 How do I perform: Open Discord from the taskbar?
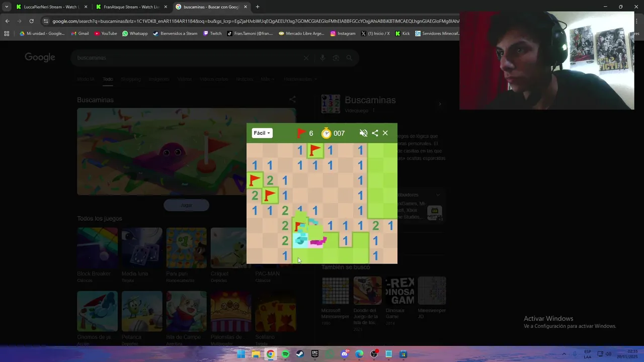pyautogui.click(x=345, y=354)
